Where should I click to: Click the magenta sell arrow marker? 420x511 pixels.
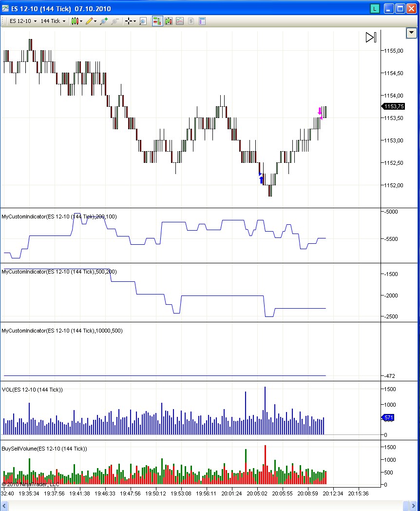point(320,111)
